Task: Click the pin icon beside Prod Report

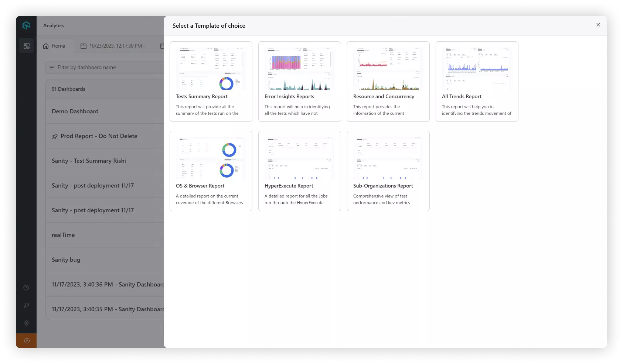Action: point(55,136)
